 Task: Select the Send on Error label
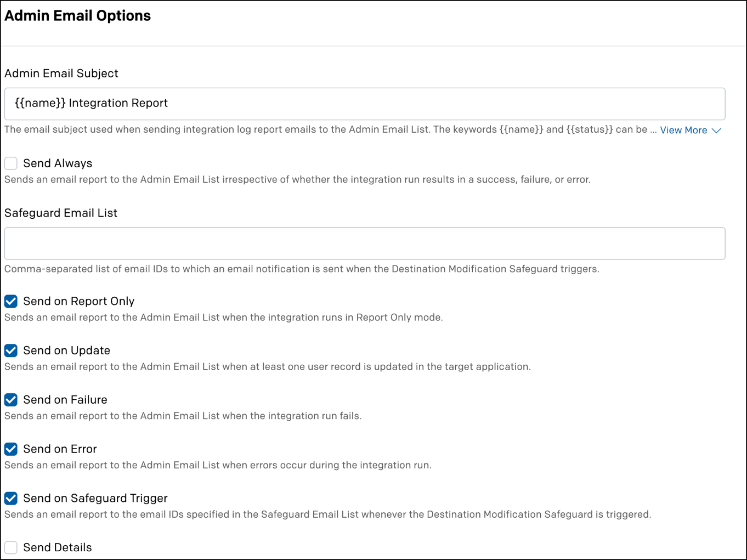60,449
